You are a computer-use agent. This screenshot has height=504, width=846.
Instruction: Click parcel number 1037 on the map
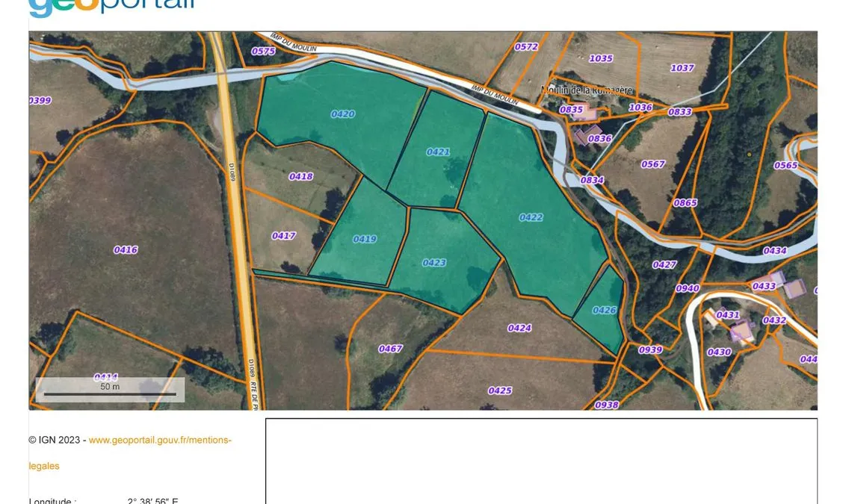tap(682, 68)
